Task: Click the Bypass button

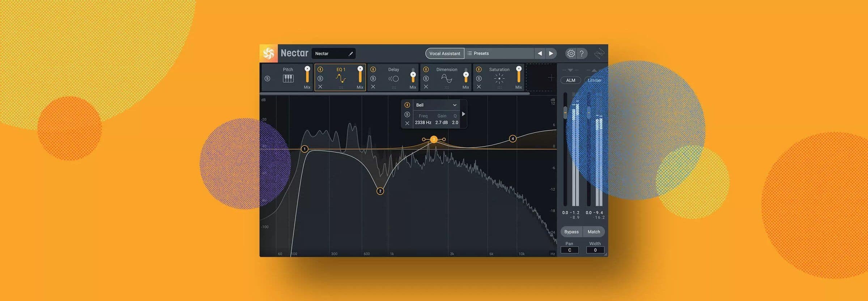Action: tap(571, 232)
